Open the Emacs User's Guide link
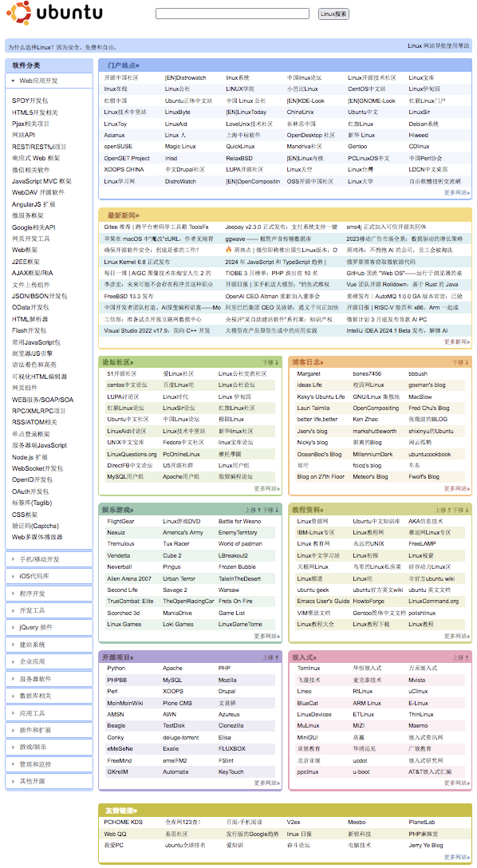This screenshot has width=477, height=868. click(x=323, y=602)
